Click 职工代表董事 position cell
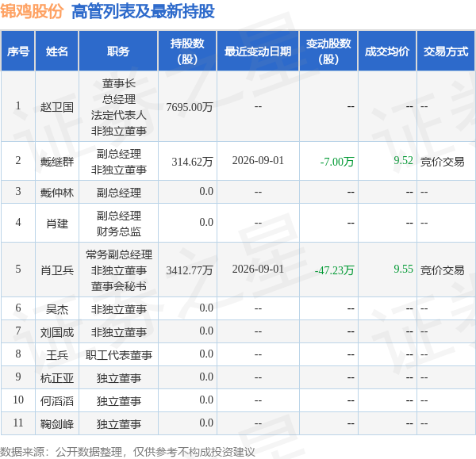The width and height of the screenshot is (476, 459). (119, 355)
